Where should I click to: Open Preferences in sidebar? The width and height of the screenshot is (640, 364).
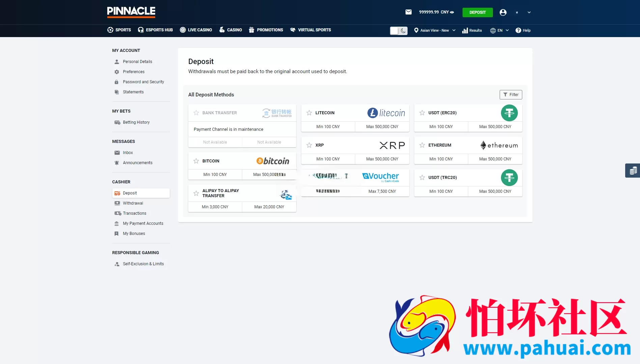coord(134,72)
